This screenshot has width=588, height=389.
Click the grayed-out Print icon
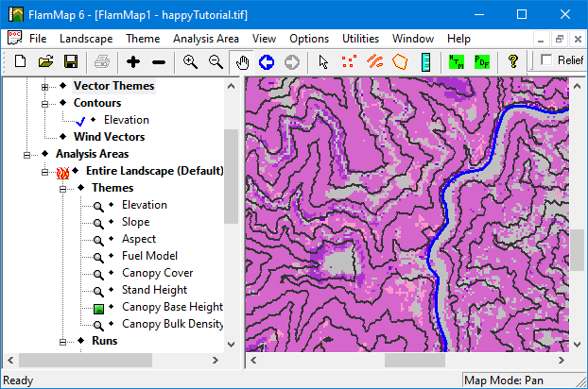click(102, 61)
